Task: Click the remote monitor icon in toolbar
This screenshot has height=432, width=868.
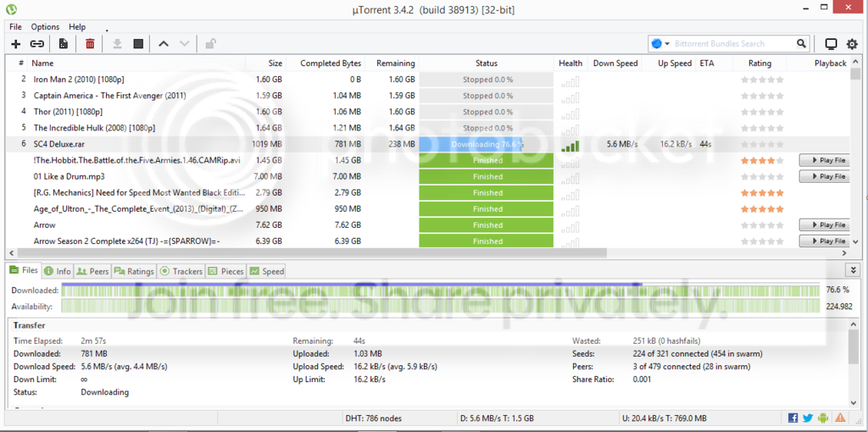Action: tap(831, 44)
